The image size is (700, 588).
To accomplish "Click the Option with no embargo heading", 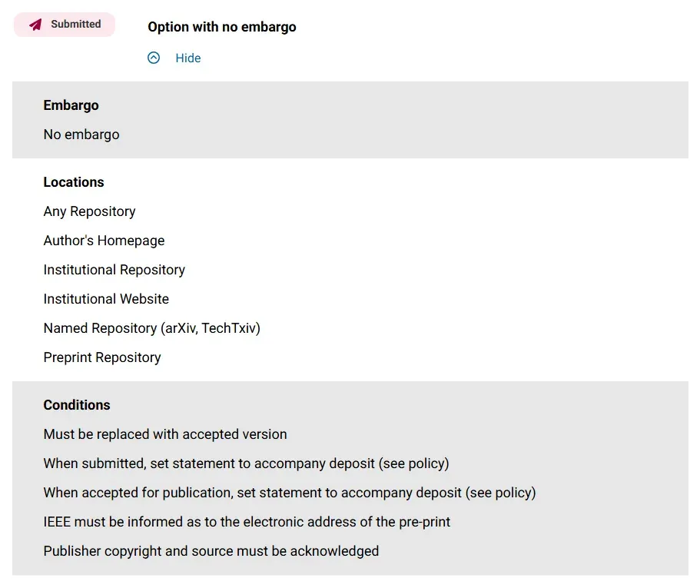I will (x=222, y=27).
